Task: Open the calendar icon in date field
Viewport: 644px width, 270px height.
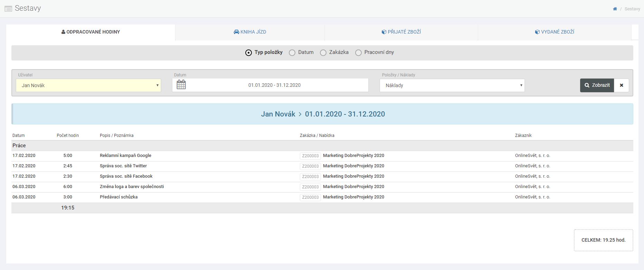Action: point(181,85)
